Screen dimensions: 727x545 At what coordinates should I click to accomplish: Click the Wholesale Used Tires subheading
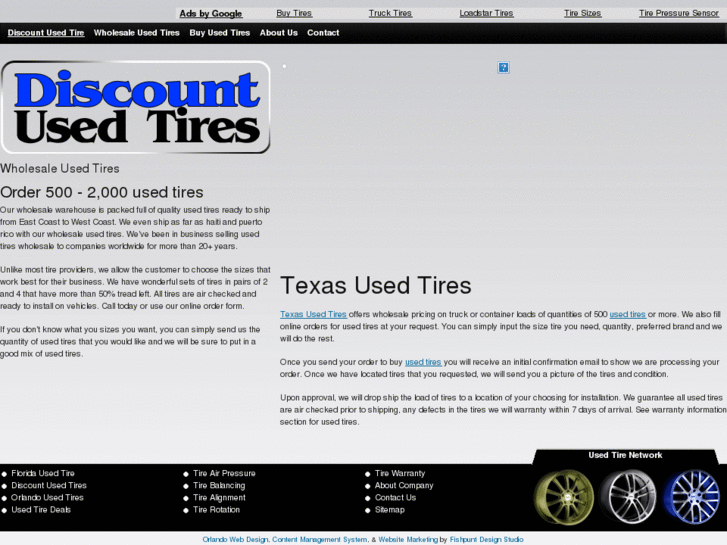click(x=60, y=168)
